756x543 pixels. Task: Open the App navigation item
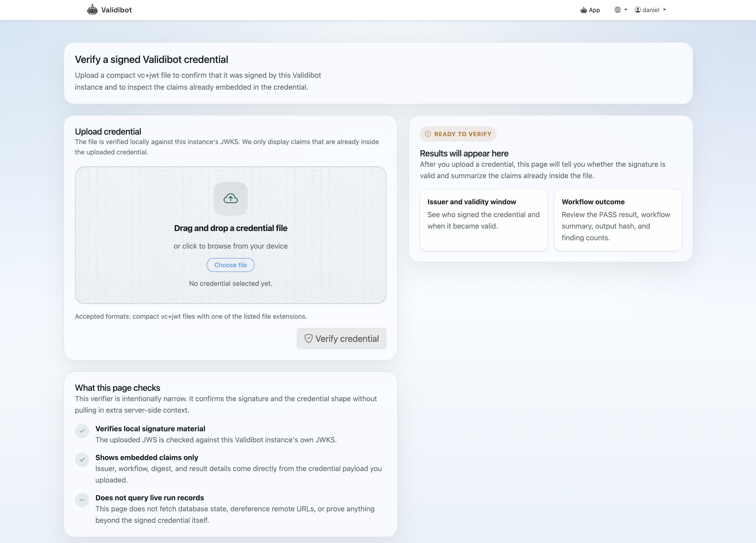coord(590,10)
